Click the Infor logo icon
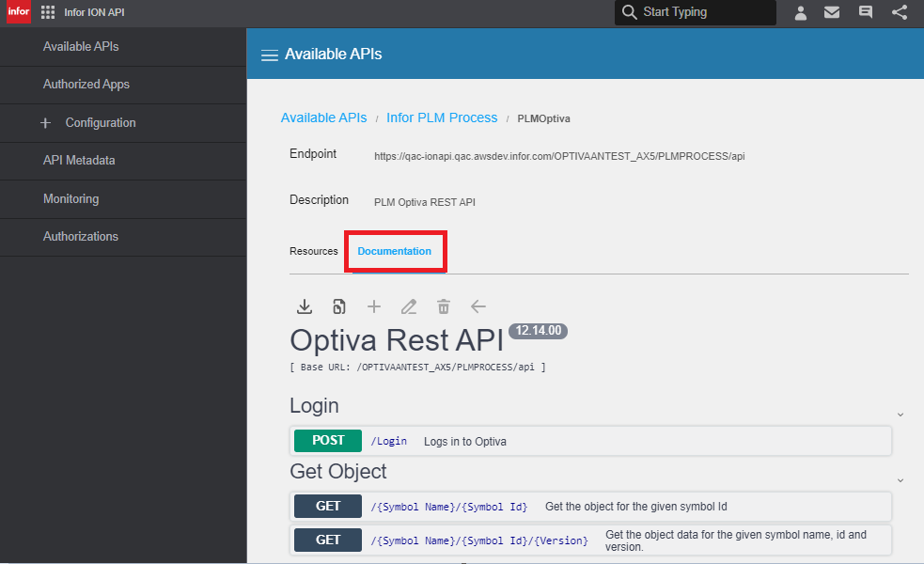Viewport: 924px width, 564px height. pyautogui.click(x=18, y=12)
